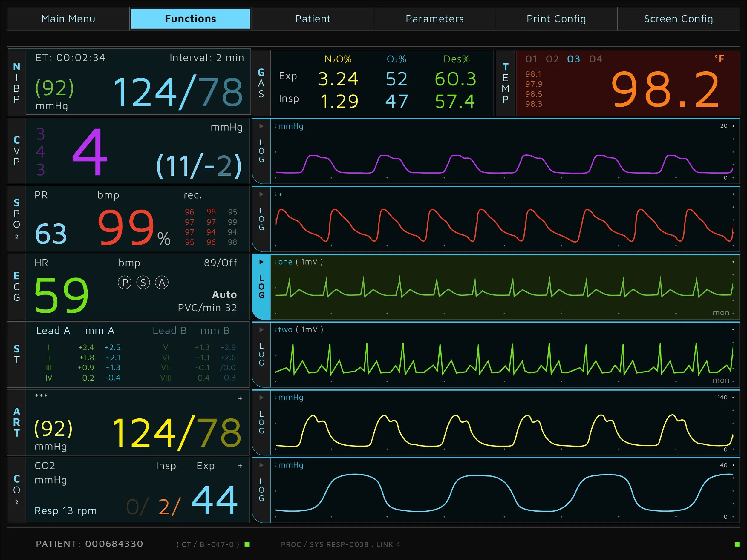Open the Main Menu tab
Viewport: 747px width, 560px height.
68,19
